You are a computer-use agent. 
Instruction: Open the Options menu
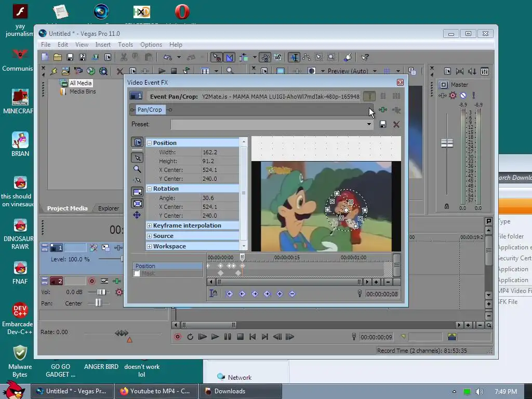click(151, 45)
